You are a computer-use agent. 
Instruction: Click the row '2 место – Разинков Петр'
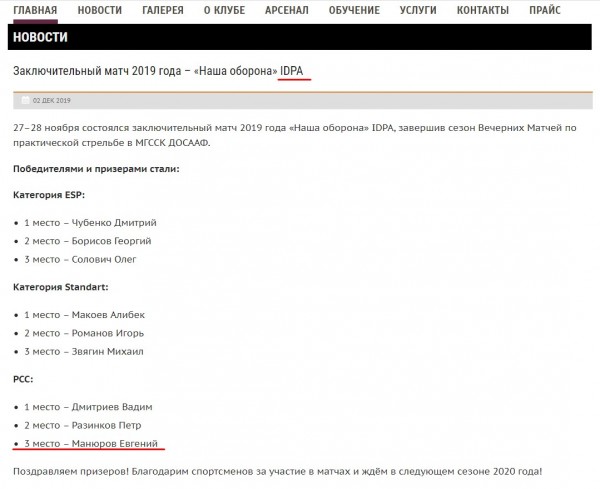coord(83,425)
